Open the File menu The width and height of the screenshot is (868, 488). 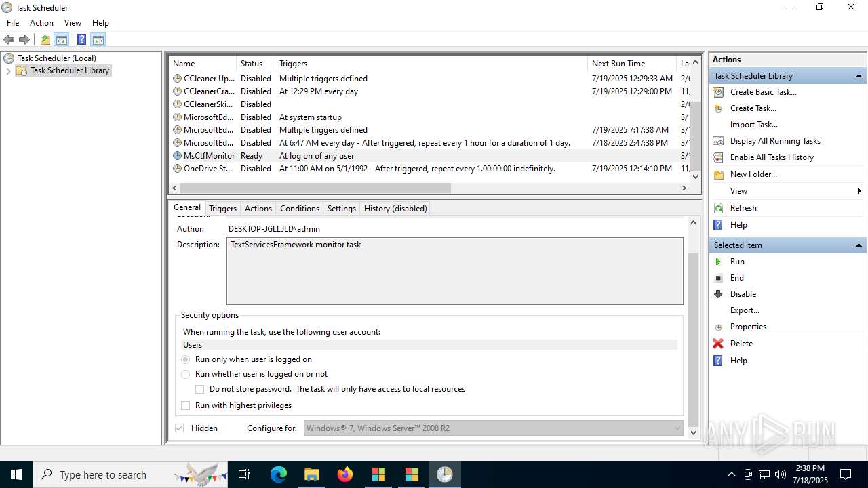click(13, 23)
